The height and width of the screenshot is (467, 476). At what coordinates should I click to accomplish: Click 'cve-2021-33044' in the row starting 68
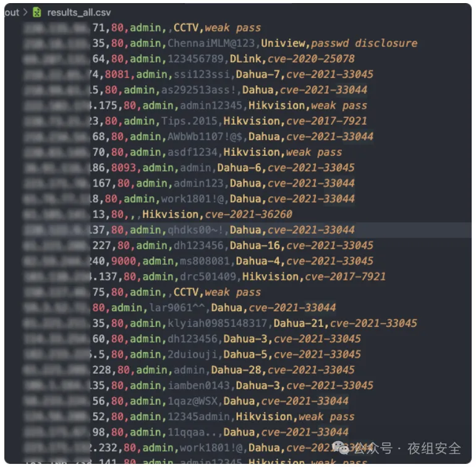[x=329, y=137]
